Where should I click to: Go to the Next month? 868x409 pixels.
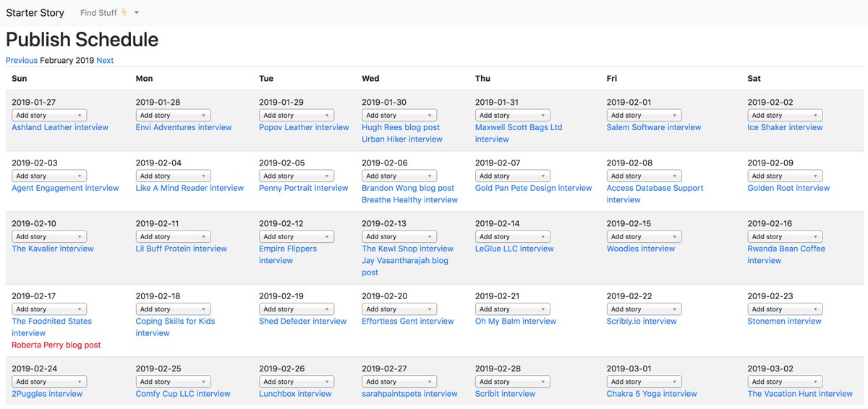click(105, 61)
